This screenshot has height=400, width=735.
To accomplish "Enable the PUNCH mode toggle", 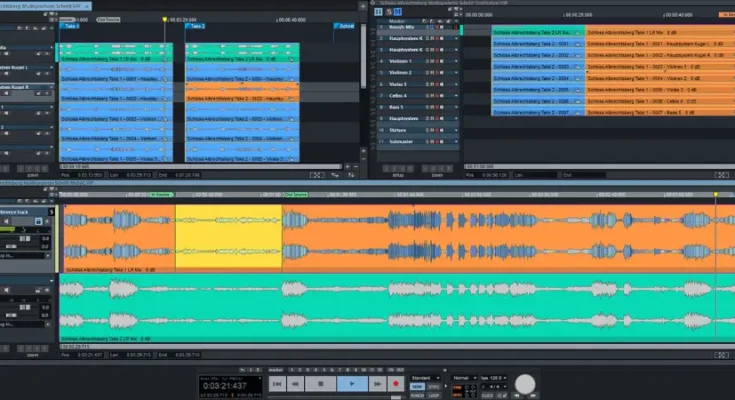I will click(418, 394).
